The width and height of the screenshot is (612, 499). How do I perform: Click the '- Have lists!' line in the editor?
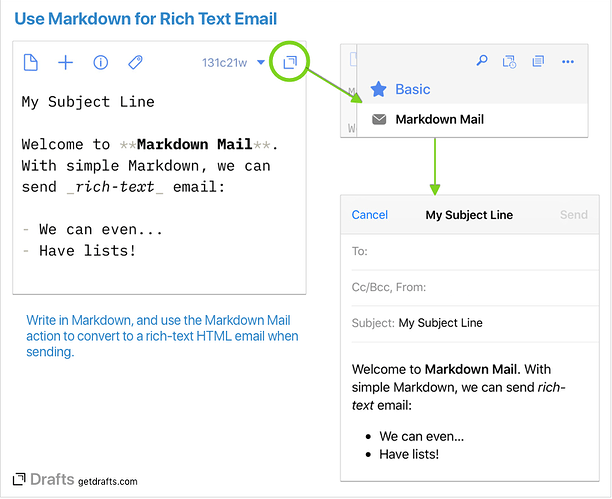(79, 251)
